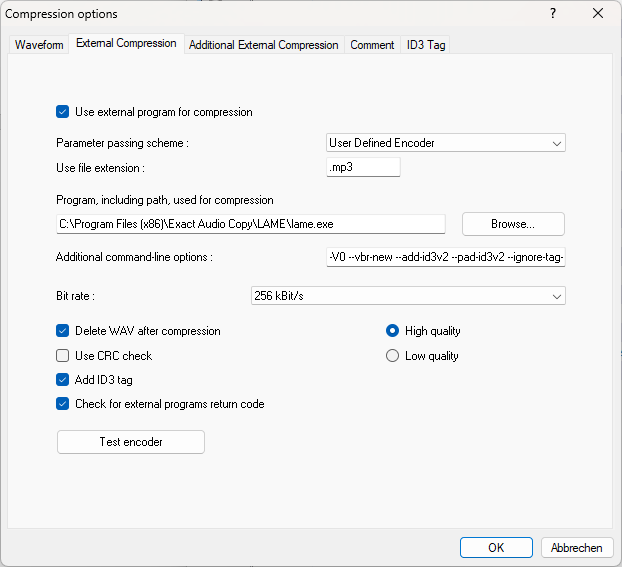This screenshot has height=567, width=622.
Task: Uncheck Check for external programs return code
Action: 63,404
